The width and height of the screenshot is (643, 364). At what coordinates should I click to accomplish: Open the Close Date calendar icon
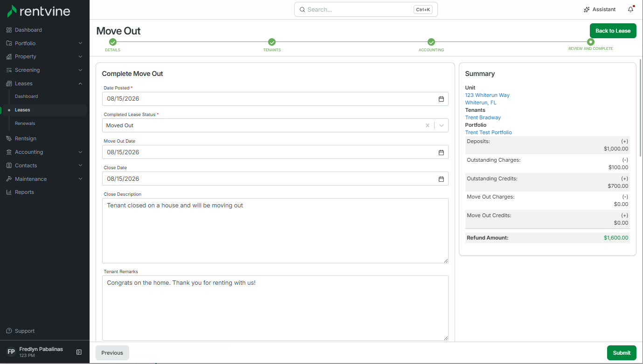coord(441,179)
